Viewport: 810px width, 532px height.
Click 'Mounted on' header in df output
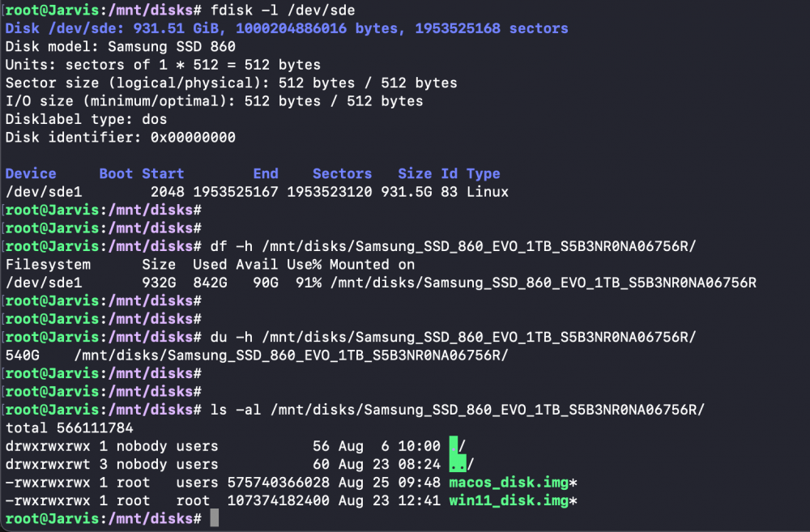[x=372, y=265]
